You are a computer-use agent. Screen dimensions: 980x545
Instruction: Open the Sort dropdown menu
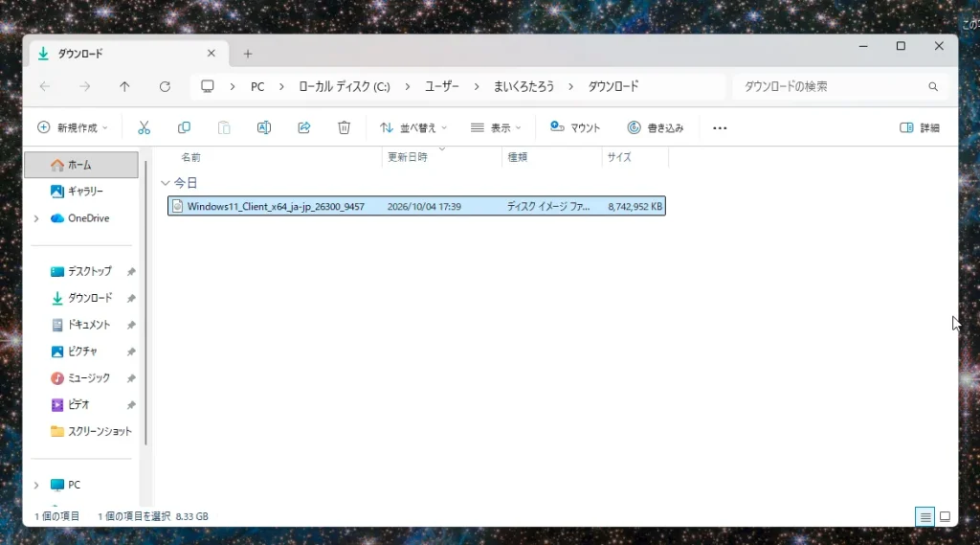[x=413, y=127]
